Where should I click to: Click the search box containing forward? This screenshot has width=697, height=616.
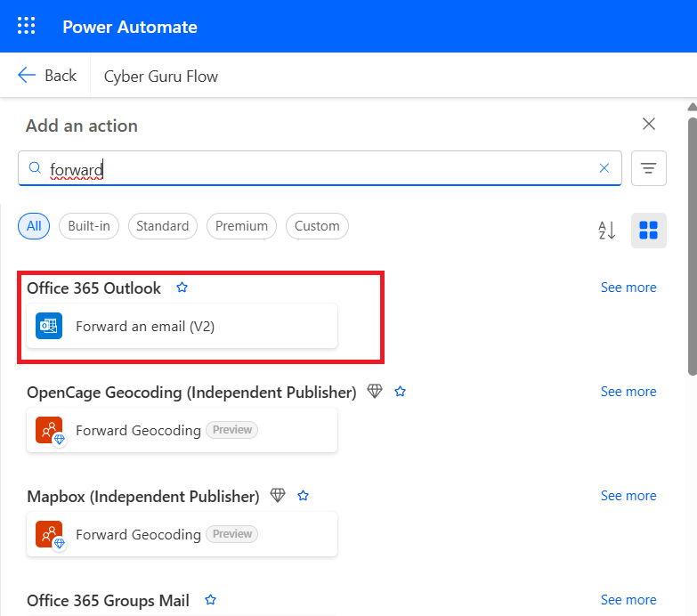(320, 168)
